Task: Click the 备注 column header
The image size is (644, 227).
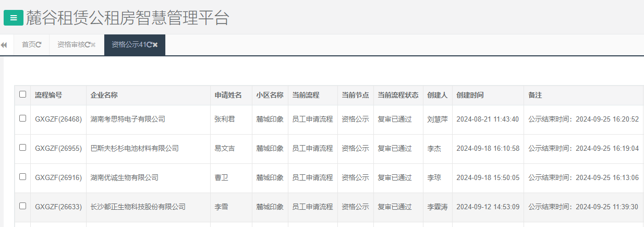Action: 535,95
